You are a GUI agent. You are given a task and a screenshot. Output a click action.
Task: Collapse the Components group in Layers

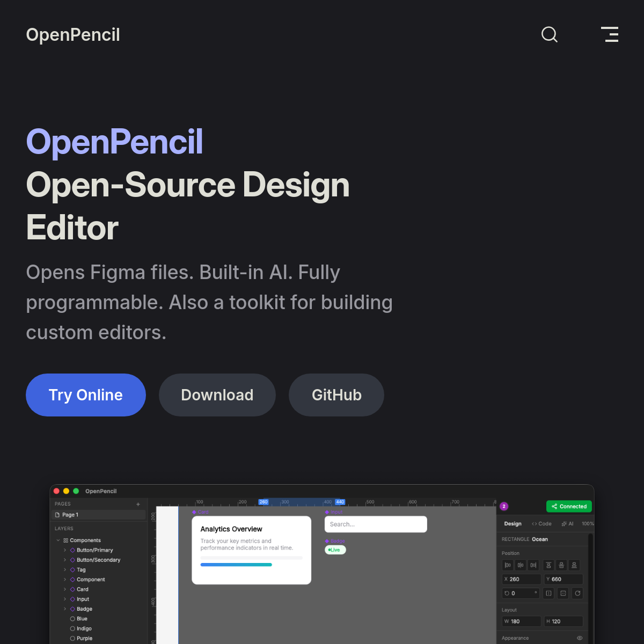[57, 540]
